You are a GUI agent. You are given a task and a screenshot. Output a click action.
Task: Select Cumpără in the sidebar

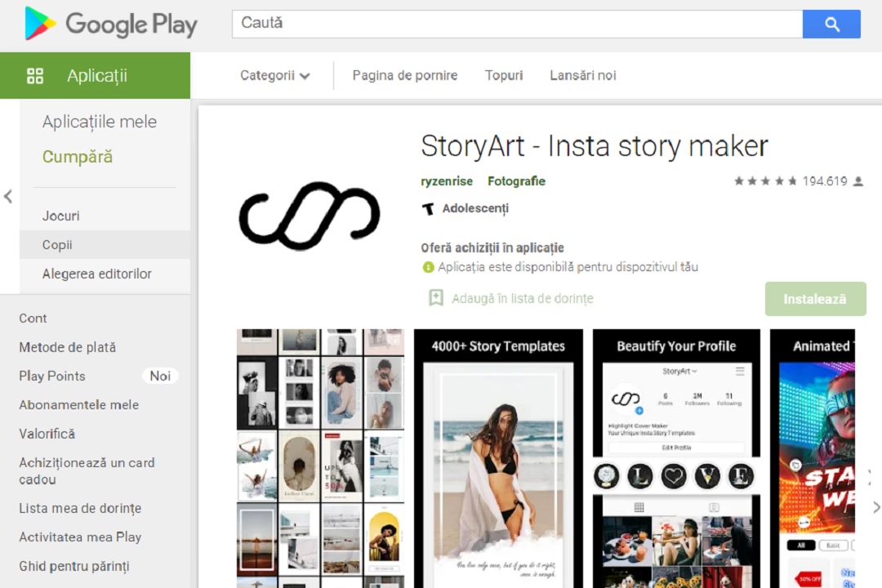78,157
